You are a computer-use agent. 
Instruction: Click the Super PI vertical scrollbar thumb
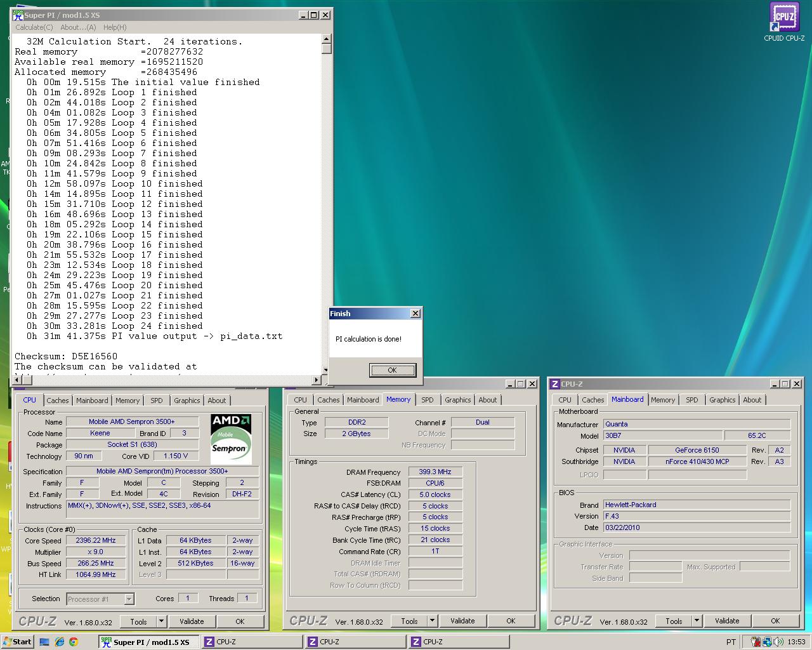[327, 49]
